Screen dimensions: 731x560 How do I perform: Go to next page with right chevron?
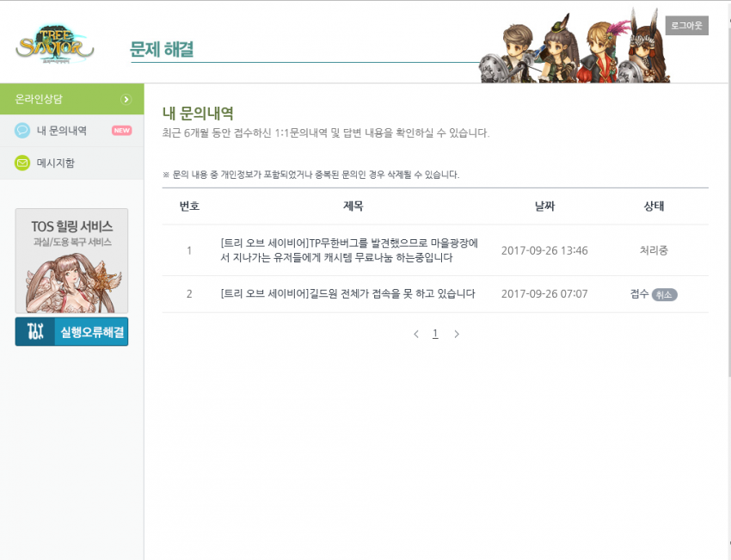click(x=457, y=334)
